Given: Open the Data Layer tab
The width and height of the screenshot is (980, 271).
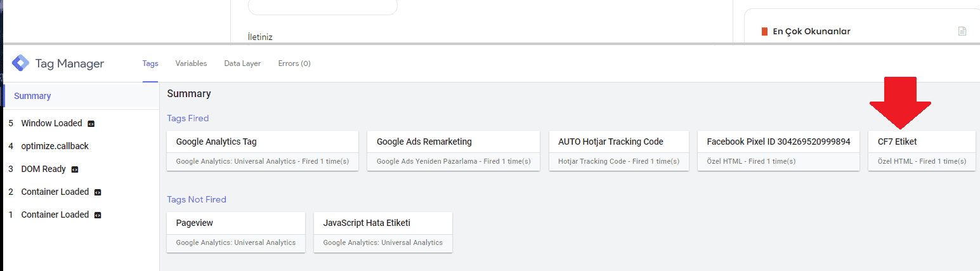Looking at the screenshot, I should (242, 63).
